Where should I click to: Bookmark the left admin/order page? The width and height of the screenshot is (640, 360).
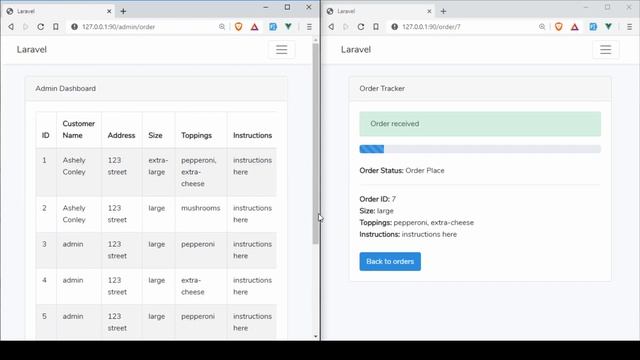pyautogui.click(x=56, y=27)
